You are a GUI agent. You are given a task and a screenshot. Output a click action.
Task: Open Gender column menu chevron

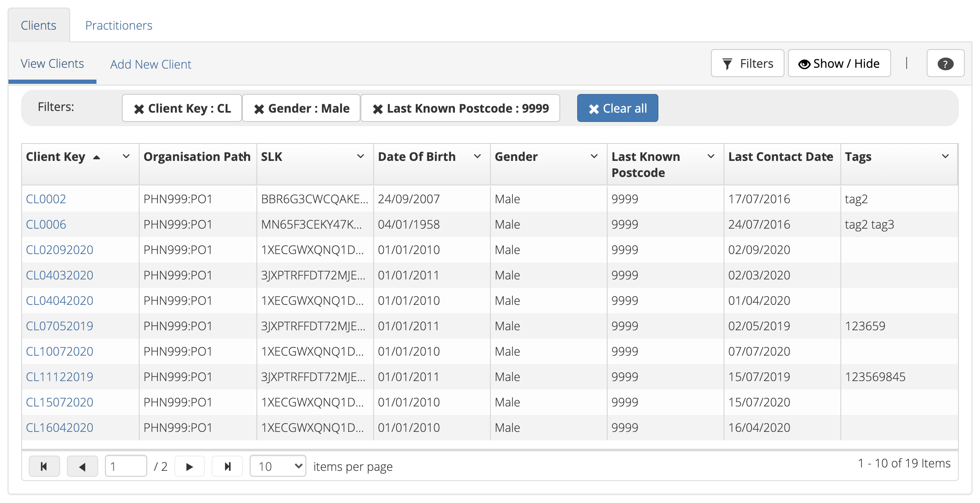pos(594,156)
